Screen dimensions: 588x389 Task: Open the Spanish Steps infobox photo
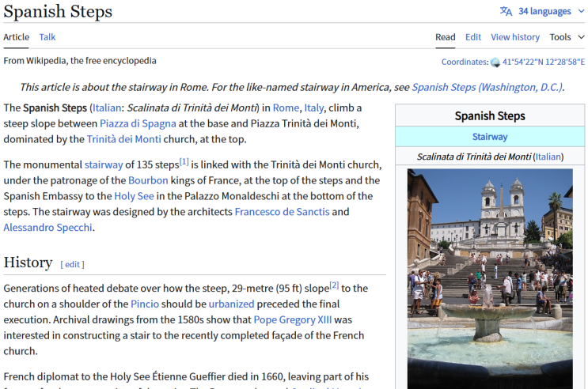point(490,279)
